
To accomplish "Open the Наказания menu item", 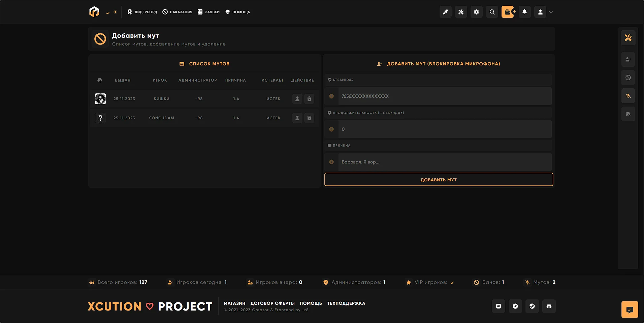I will tap(178, 12).
